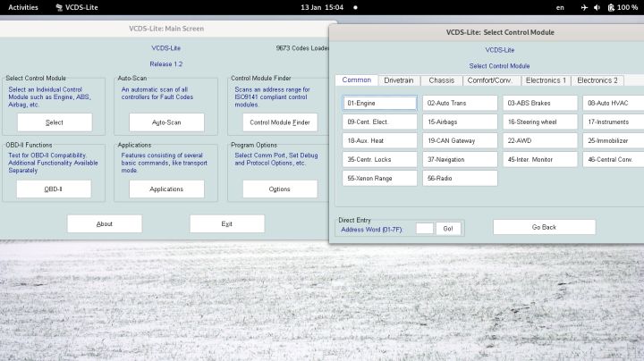This screenshot has width=644, height=361.
Task: Open the 56-Radio module
Action: coord(460,179)
